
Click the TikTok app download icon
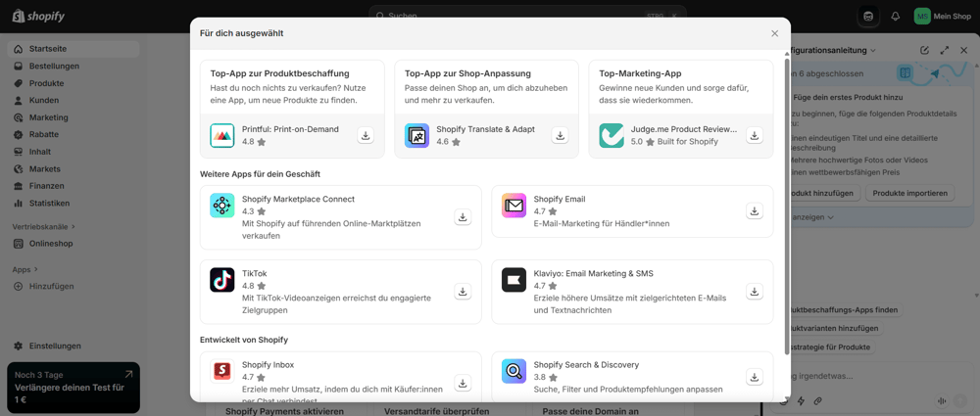(463, 292)
